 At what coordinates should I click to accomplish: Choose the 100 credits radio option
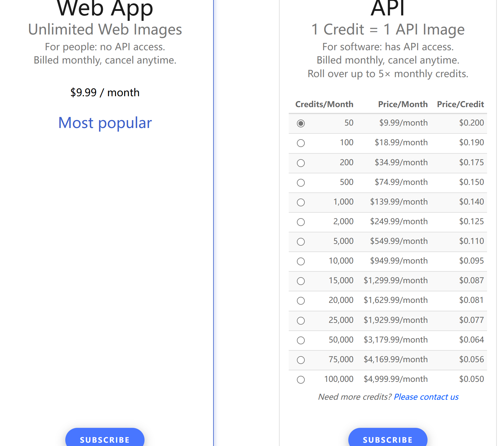pyautogui.click(x=301, y=143)
